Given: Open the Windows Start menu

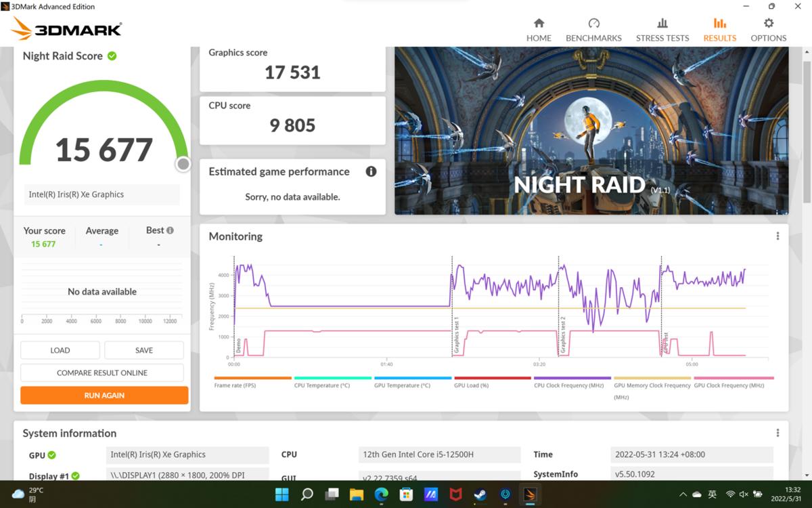Looking at the screenshot, I should [282, 494].
